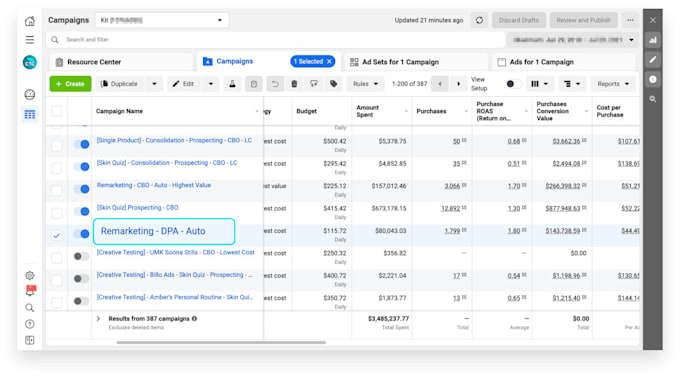The height and width of the screenshot is (376, 680).
Task: Open the Edit options dropdown arrow
Action: point(211,84)
